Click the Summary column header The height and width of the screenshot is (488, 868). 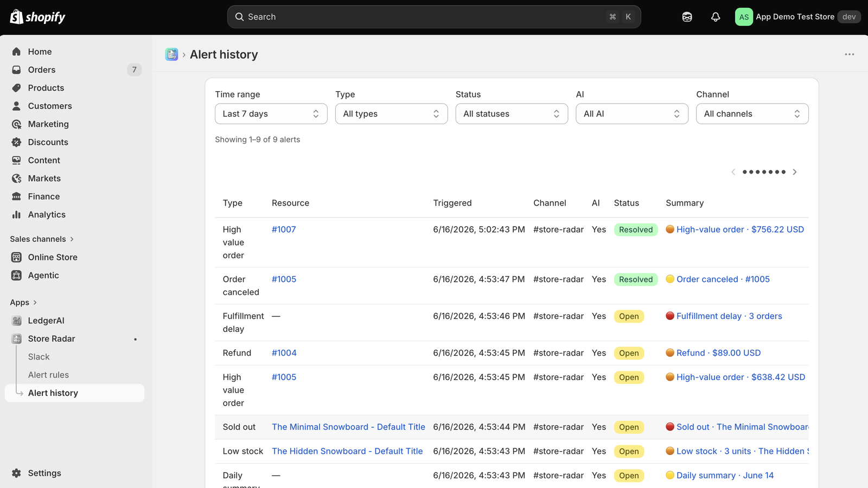coord(685,203)
